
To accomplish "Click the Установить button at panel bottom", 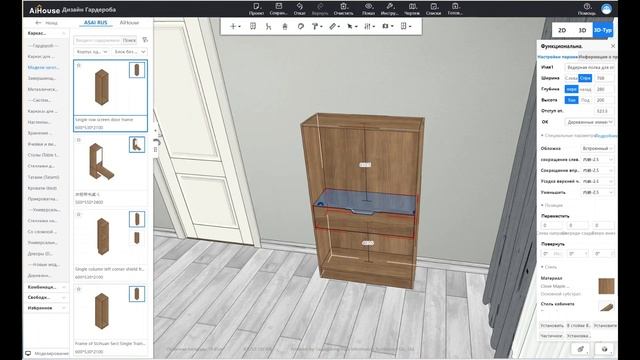I will click(x=552, y=325).
